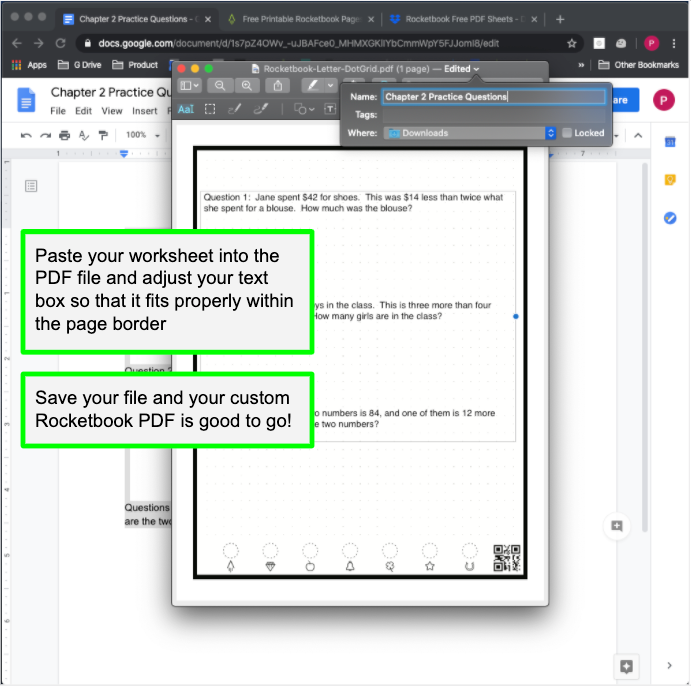691x686 pixels.
Task: Go back in Chrome
Action: click(17, 43)
